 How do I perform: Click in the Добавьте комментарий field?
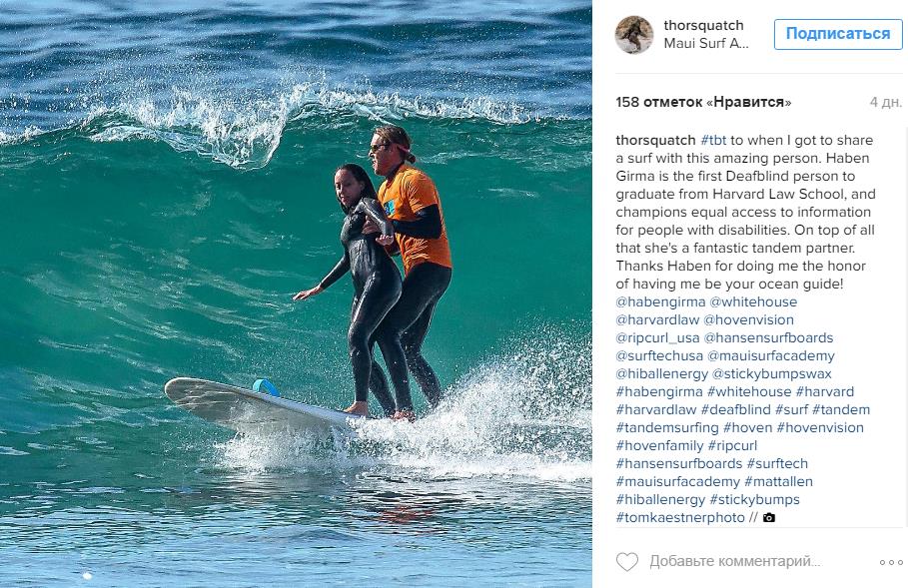(735, 561)
